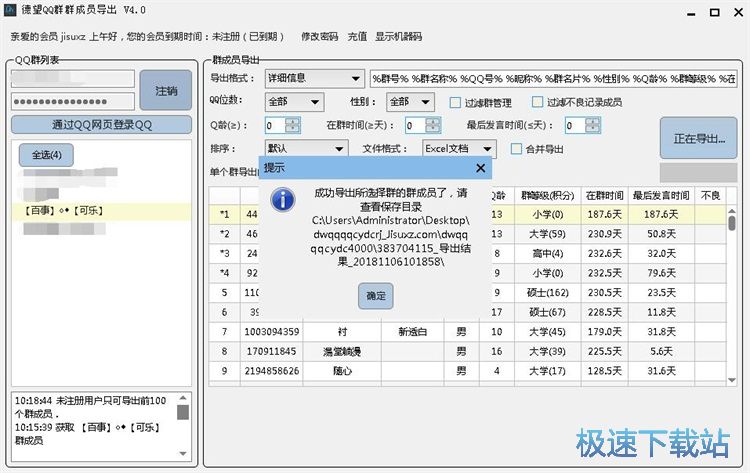Screen dimensions: 750x473
Task: Click the member table scrollbar up arrow
Action: (x=732, y=211)
